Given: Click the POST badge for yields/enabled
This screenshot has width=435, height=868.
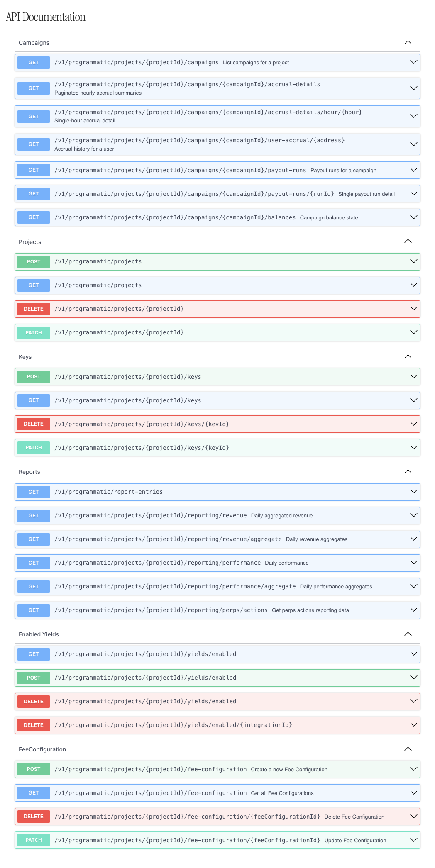Looking at the screenshot, I should 34,678.
